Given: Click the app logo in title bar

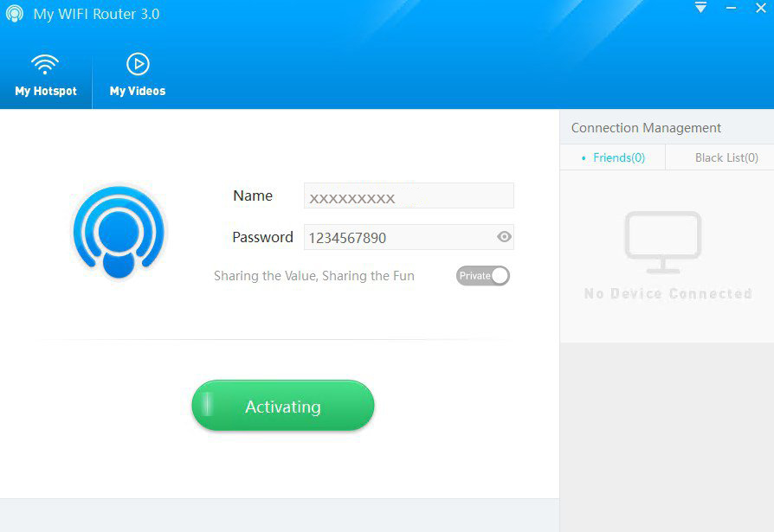Looking at the screenshot, I should [15, 13].
